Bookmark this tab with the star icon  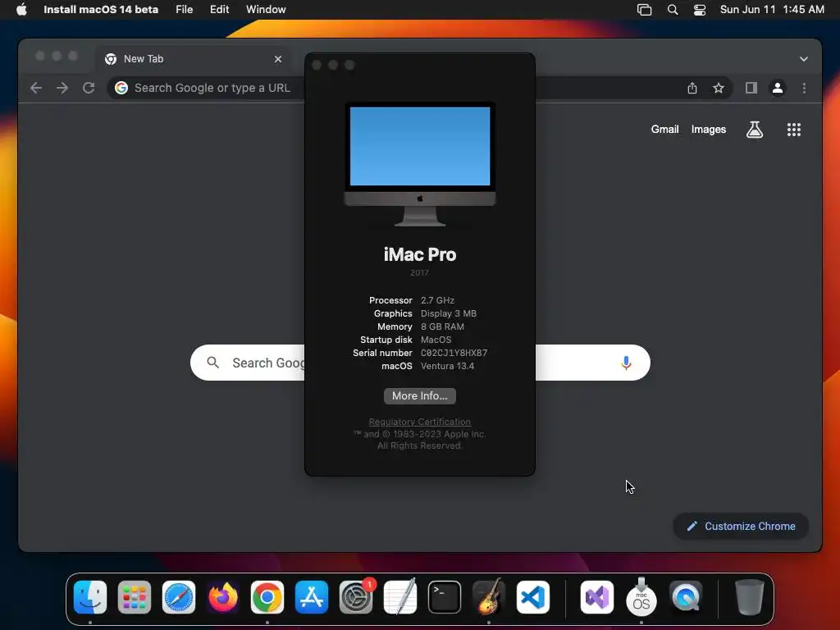(x=719, y=88)
